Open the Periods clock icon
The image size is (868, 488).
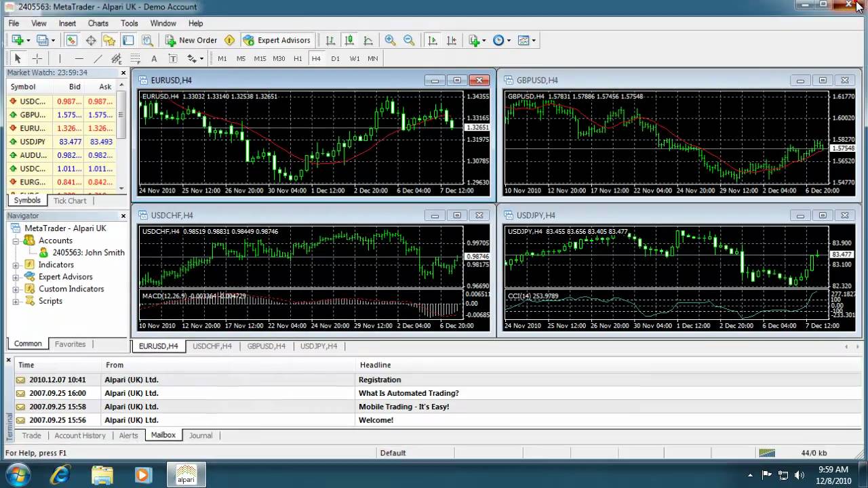498,40
